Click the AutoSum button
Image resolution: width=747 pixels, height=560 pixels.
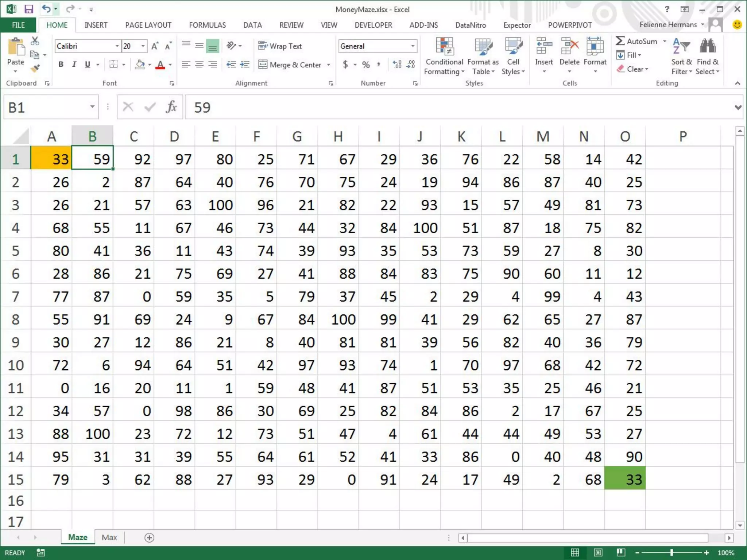637,41
